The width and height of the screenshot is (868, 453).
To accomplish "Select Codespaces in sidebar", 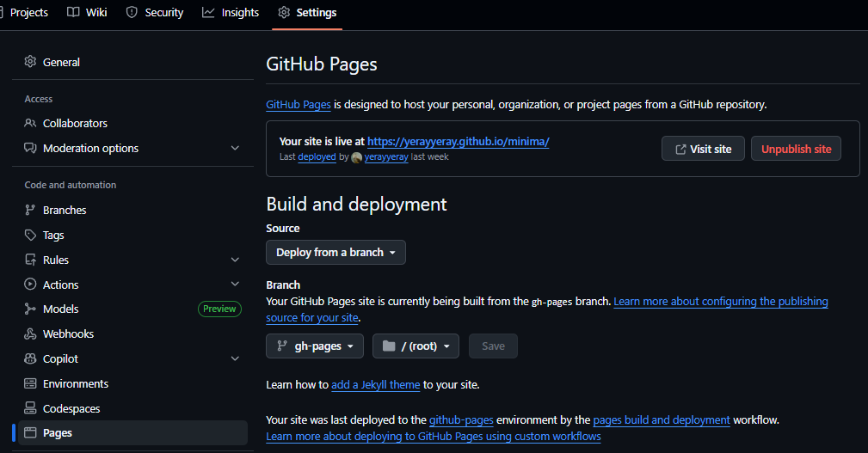I will pos(132,408).
